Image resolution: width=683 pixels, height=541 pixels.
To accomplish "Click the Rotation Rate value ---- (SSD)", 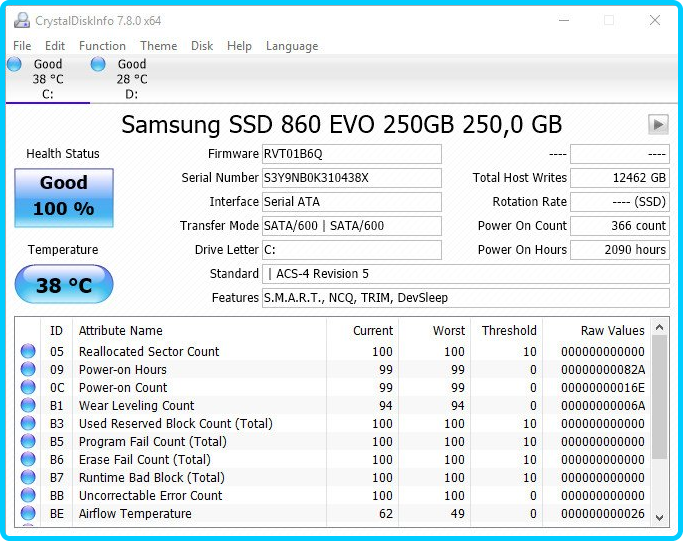I will click(620, 202).
